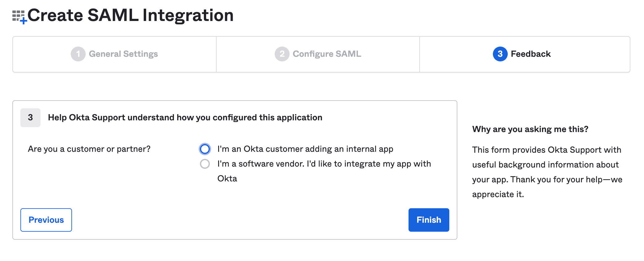644x261 pixels.
Task: Go to the General Settings step
Action: (123, 54)
